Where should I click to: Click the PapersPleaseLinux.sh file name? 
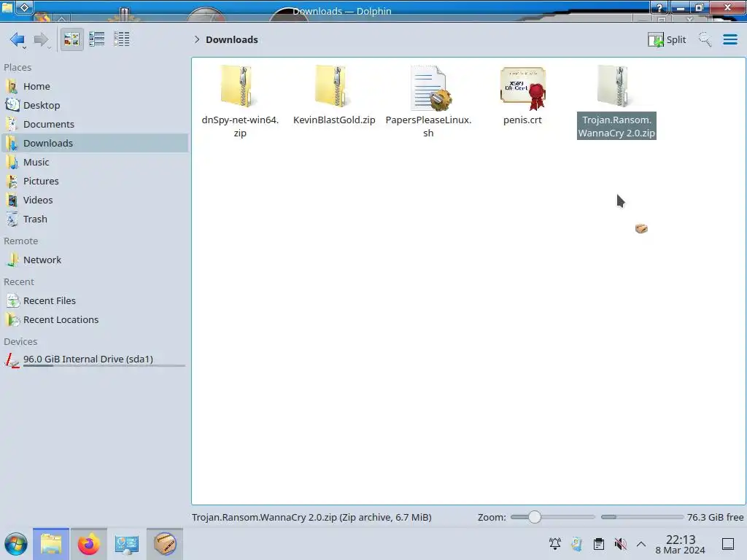(428, 127)
